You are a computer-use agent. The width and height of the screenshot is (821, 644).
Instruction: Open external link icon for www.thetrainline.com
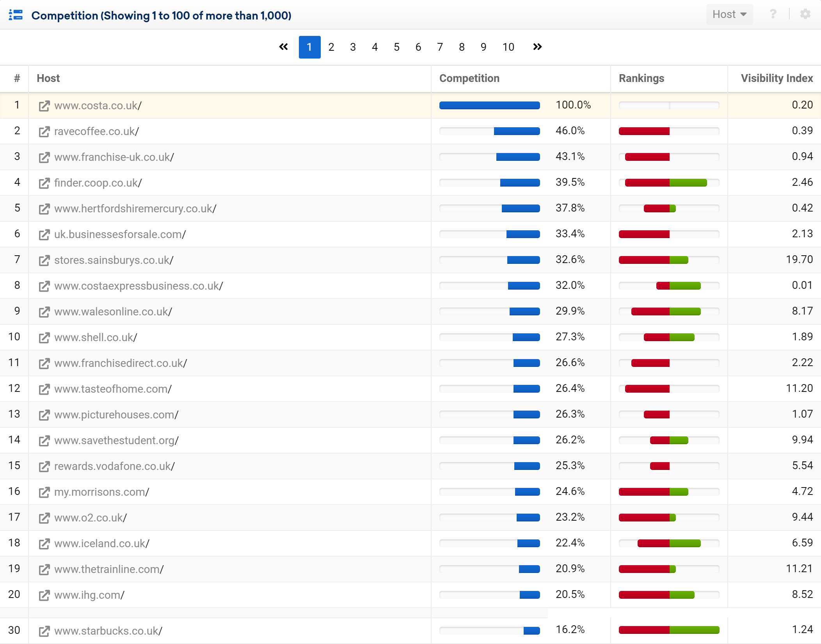(44, 569)
